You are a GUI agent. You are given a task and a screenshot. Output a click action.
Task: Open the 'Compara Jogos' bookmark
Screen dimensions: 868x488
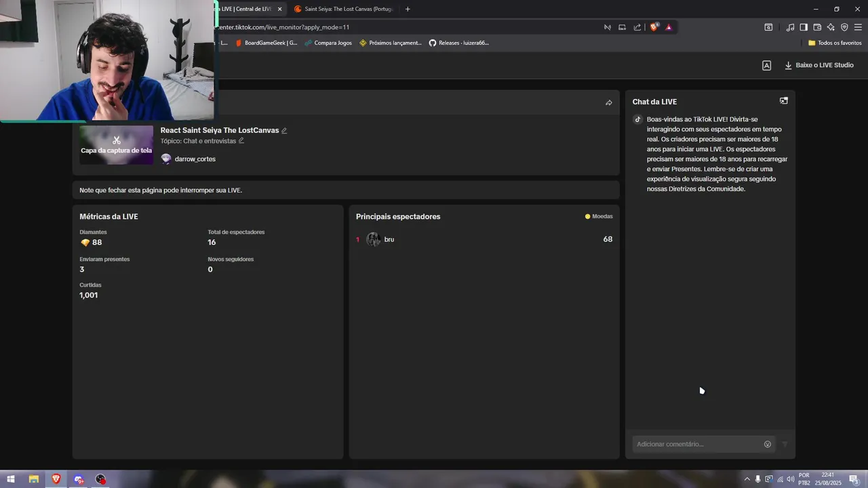328,43
